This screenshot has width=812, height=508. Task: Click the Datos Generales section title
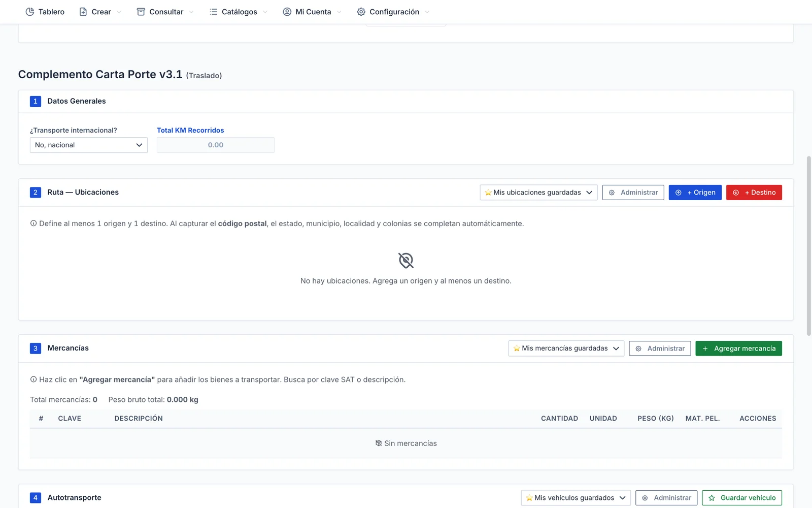(x=77, y=101)
